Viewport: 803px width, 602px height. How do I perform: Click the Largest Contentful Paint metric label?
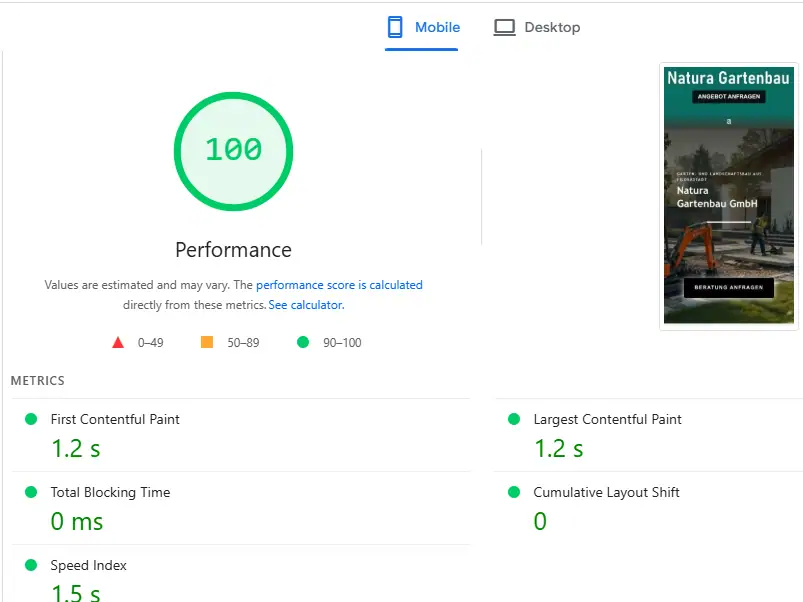tap(607, 419)
